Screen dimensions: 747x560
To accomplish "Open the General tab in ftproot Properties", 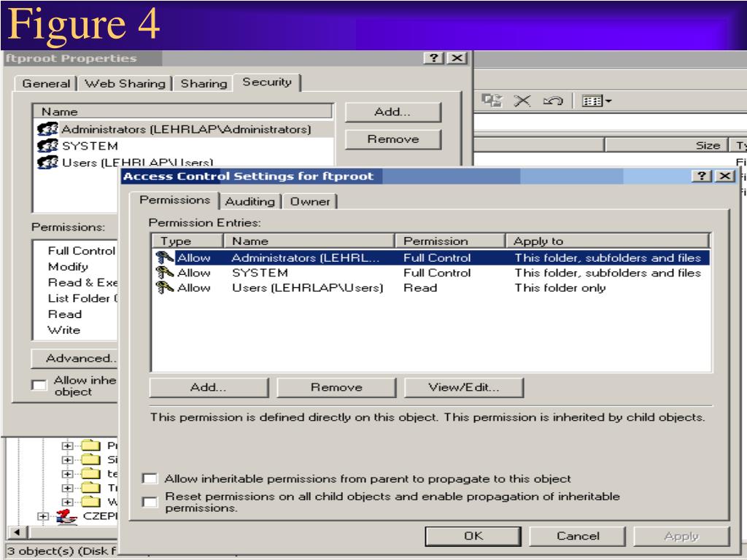I will (x=46, y=83).
